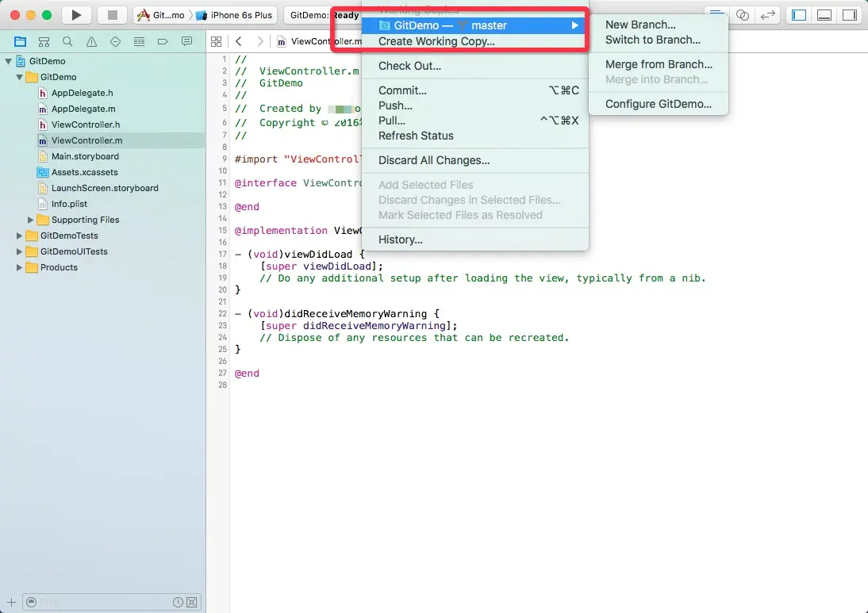Select the GitDemo — master working copy item

click(475, 25)
